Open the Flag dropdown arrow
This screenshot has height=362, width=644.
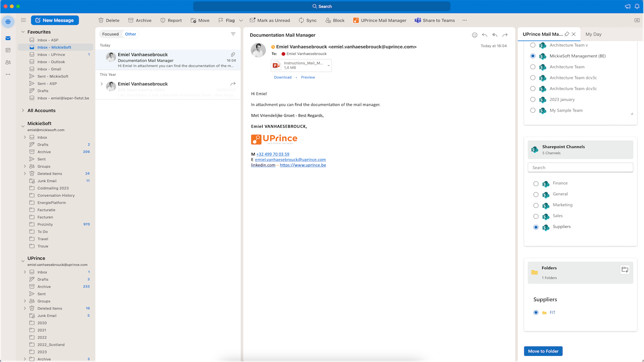pos(241,20)
